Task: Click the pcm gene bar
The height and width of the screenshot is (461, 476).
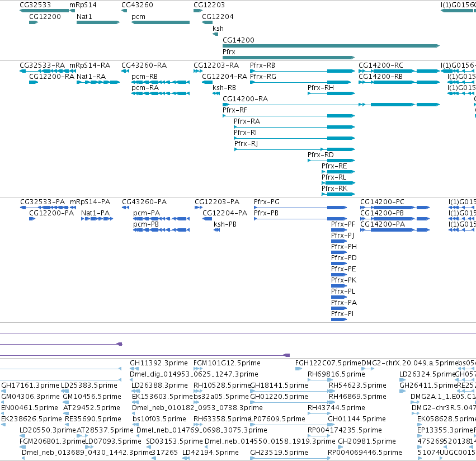Action: click(161, 22)
